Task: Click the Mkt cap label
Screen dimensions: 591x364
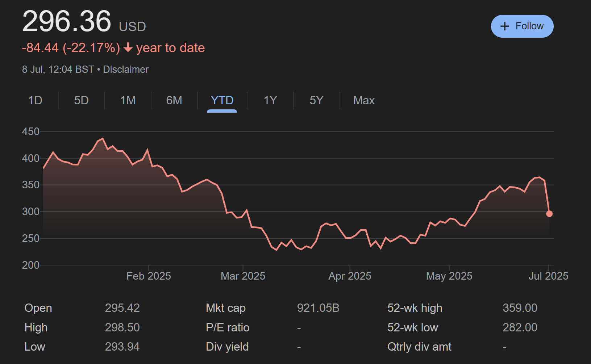Action: [x=225, y=308]
